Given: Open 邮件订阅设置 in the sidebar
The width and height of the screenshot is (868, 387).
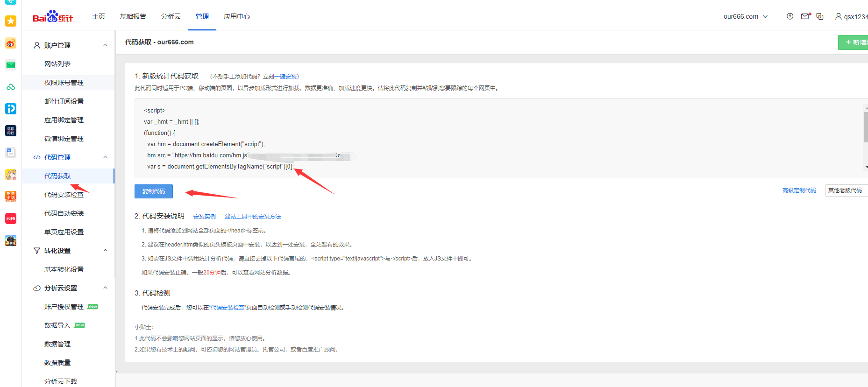Looking at the screenshot, I should point(64,101).
